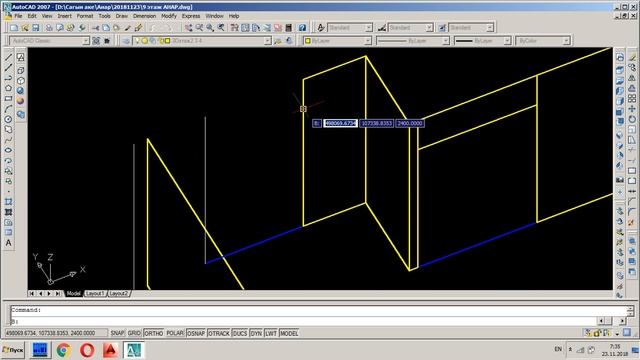
Task: Open the color control ByLayer dropdown
Action: coord(367,41)
